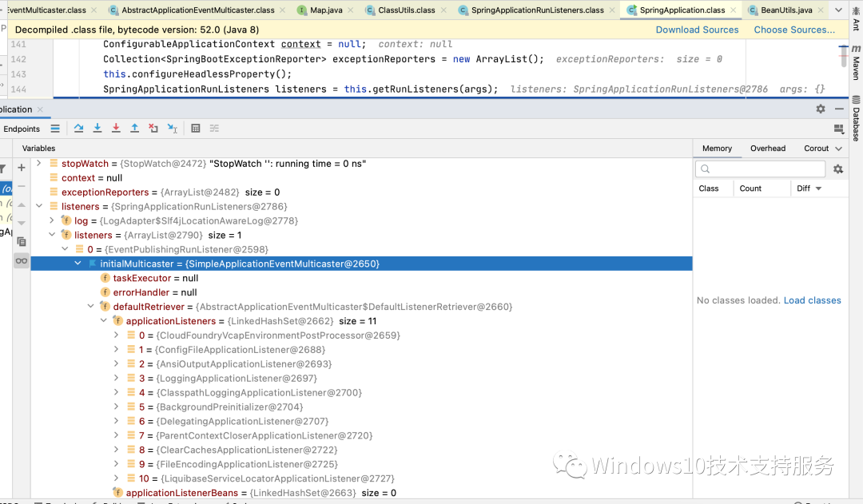This screenshot has width=863, height=504.
Task: Expand the ConfigFileApplicationListener entry
Action: 116,349
